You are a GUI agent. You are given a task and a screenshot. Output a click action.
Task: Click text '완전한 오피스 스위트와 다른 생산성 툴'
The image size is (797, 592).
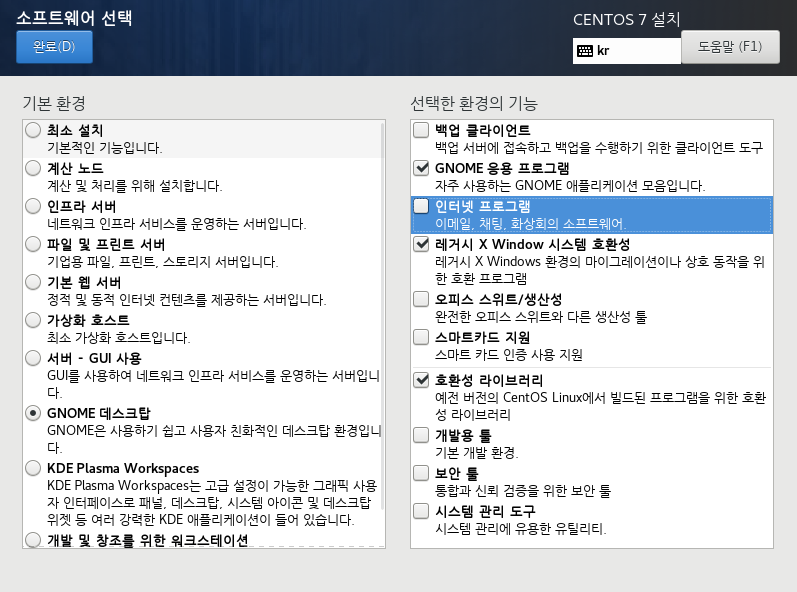pyautogui.click(x=541, y=317)
